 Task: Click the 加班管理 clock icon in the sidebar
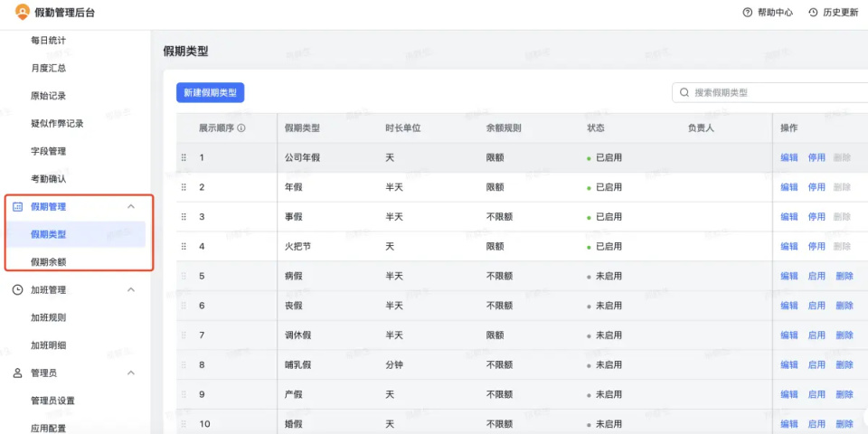click(18, 289)
